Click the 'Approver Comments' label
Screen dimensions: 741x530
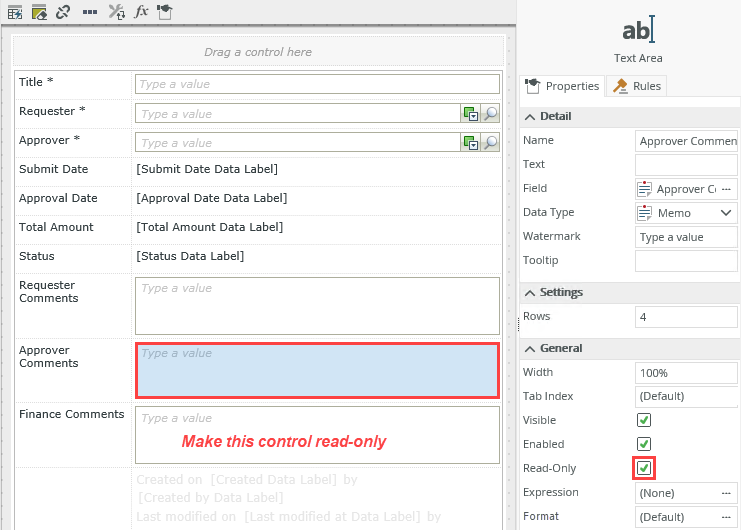pos(48,357)
